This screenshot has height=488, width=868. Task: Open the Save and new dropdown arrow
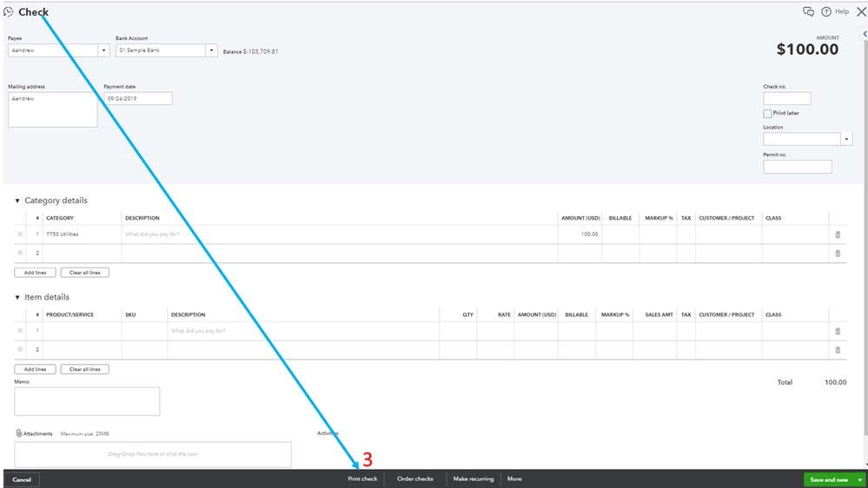[859, 479]
